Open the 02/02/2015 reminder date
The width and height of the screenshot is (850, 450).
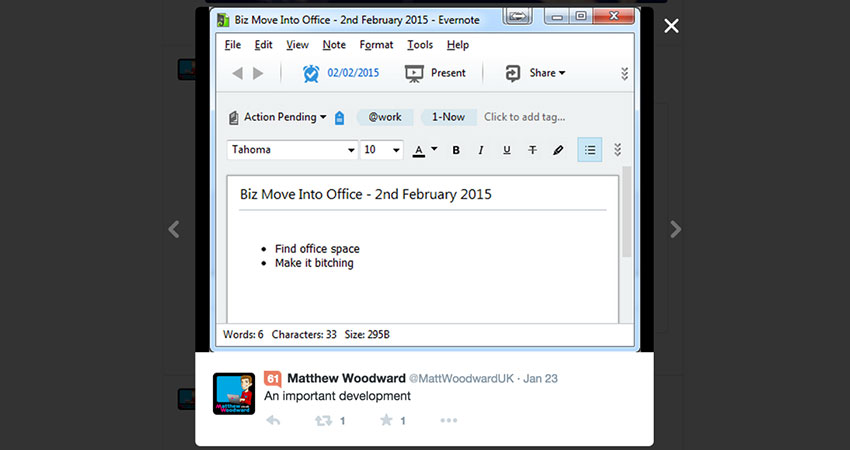pyautogui.click(x=353, y=73)
